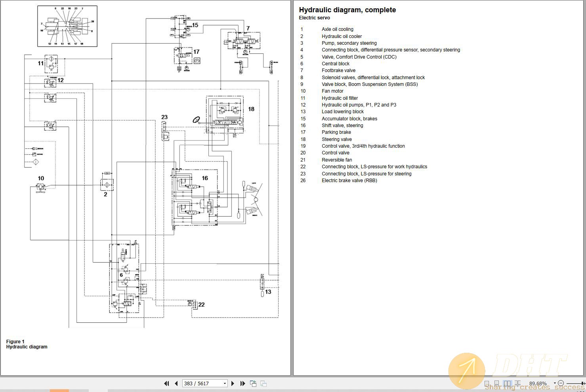
Task: Click the previous view icon
Action: tap(253, 383)
